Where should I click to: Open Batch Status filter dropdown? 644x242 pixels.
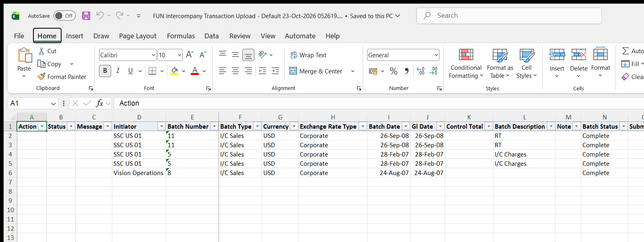623,126
